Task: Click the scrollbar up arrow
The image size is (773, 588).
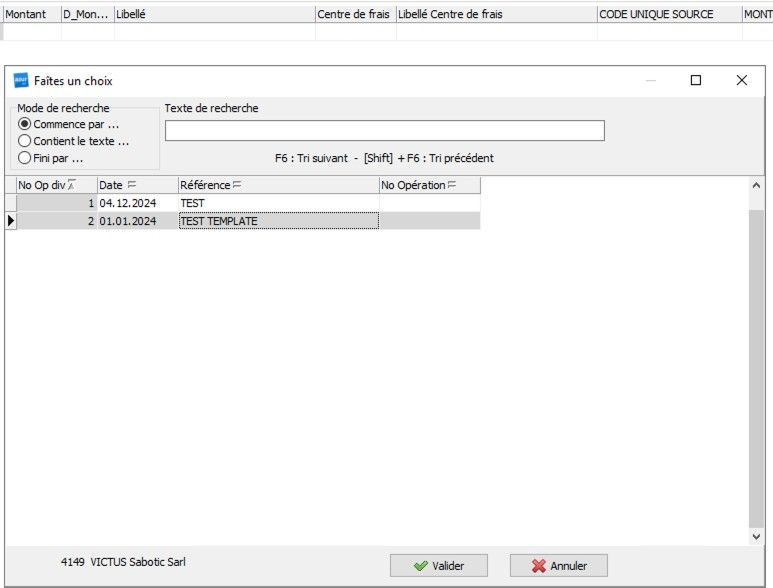Action: click(x=756, y=185)
